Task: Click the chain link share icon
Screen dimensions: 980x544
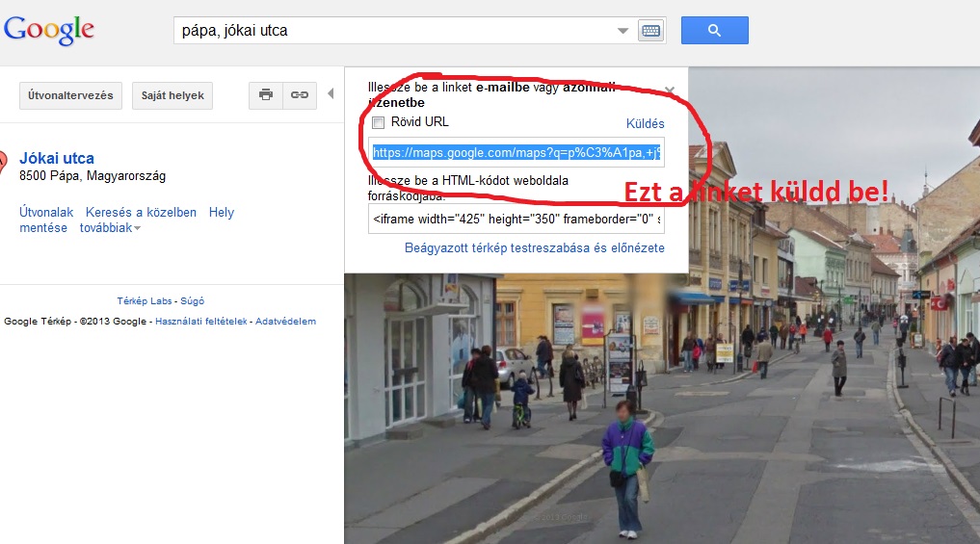Action: click(x=300, y=95)
